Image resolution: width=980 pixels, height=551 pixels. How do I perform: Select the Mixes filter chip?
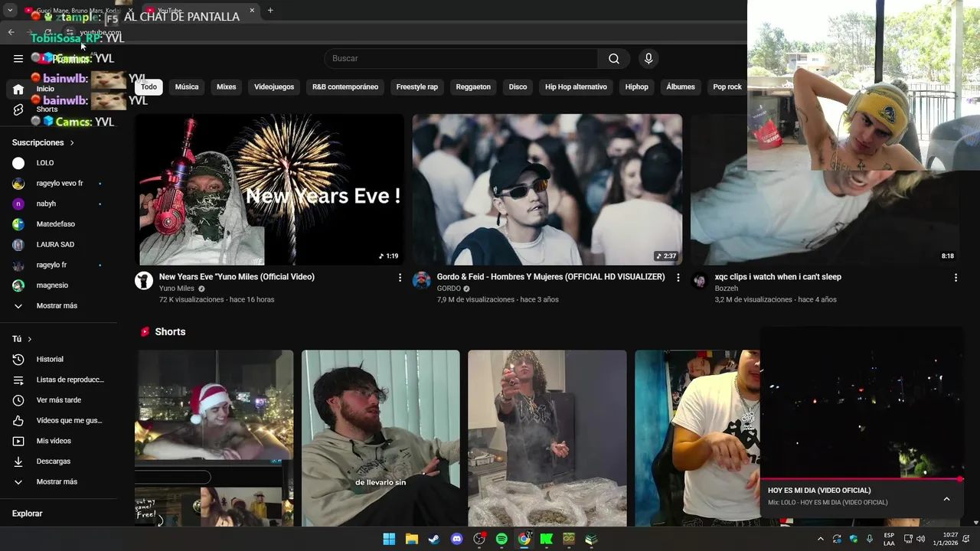tap(226, 87)
